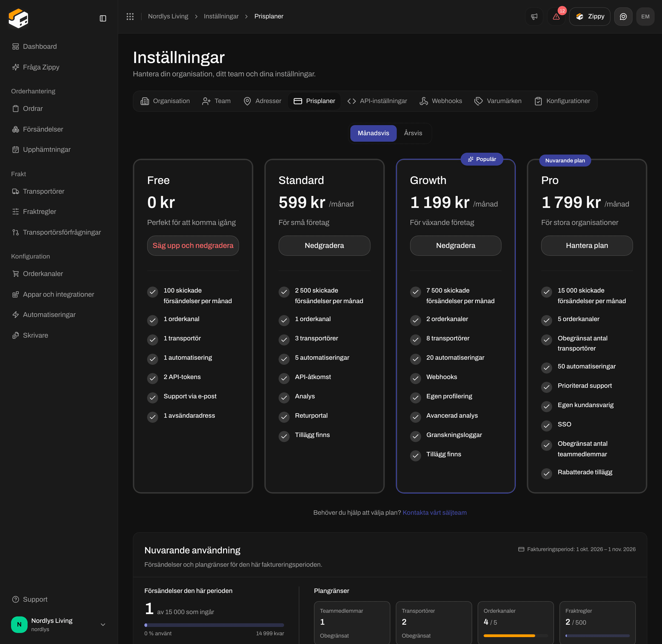Open the Webhooks tab
662x644 pixels.
[441, 101]
